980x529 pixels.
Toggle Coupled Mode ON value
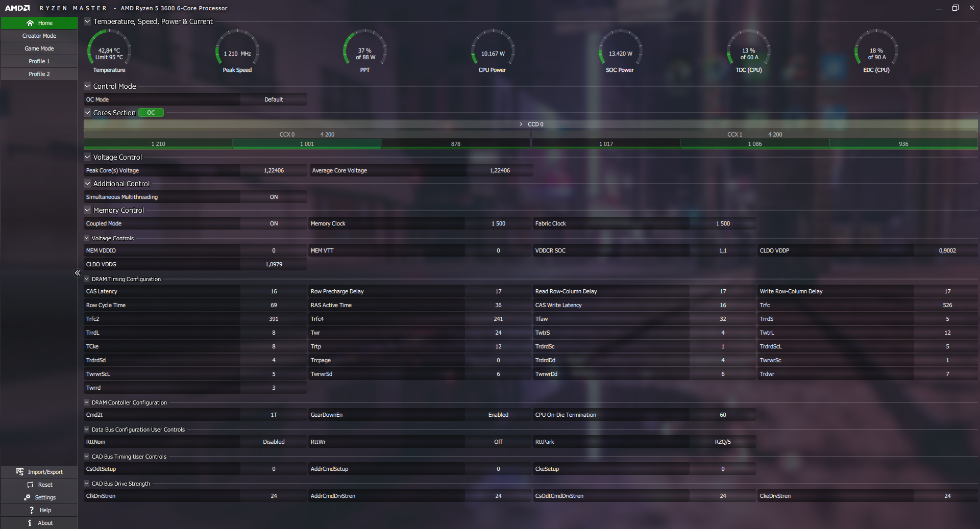click(x=274, y=223)
